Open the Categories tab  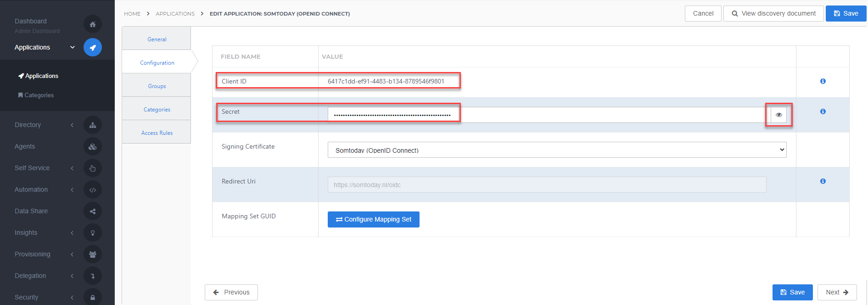(x=157, y=109)
